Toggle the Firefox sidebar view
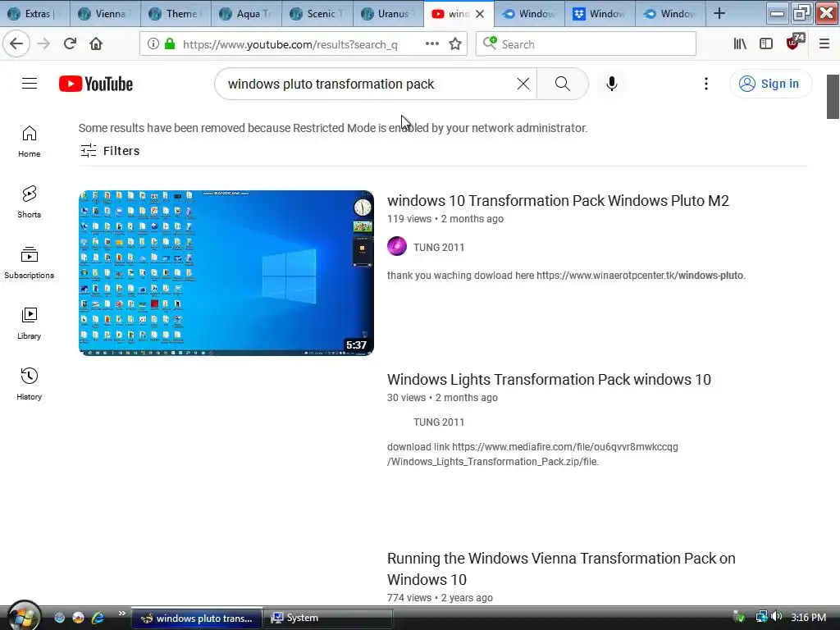The height and width of the screenshot is (630, 840). [x=766, y=44]
